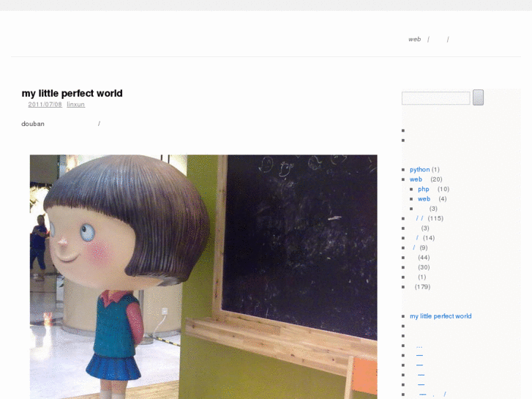Open the web item in top navigation
The height and width of the screenshot is (399, 532).
(415, 40)
